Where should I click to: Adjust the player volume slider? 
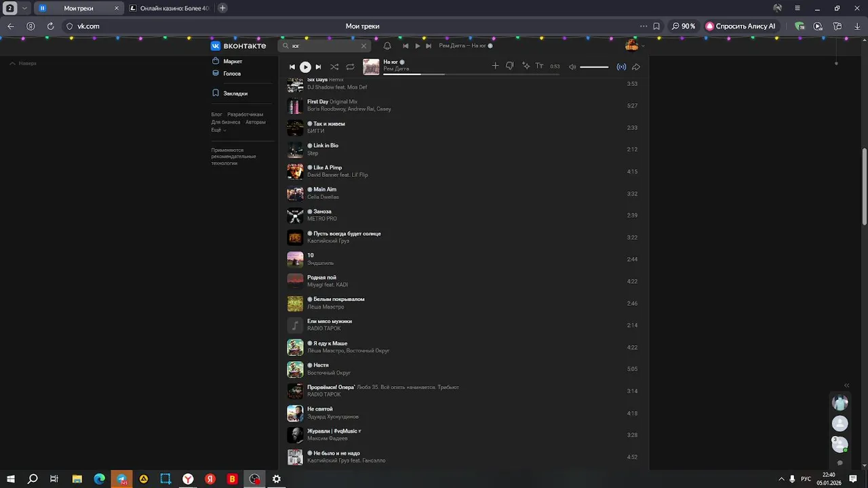594,67
